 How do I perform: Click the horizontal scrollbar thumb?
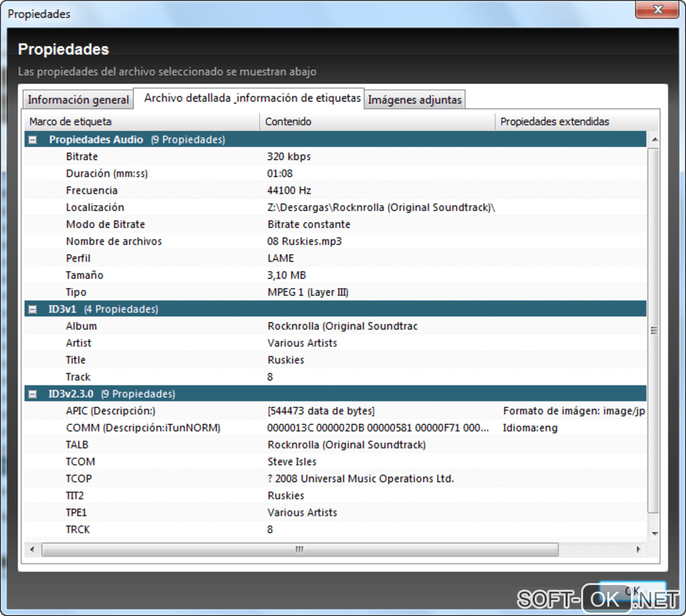coord(300,549)
